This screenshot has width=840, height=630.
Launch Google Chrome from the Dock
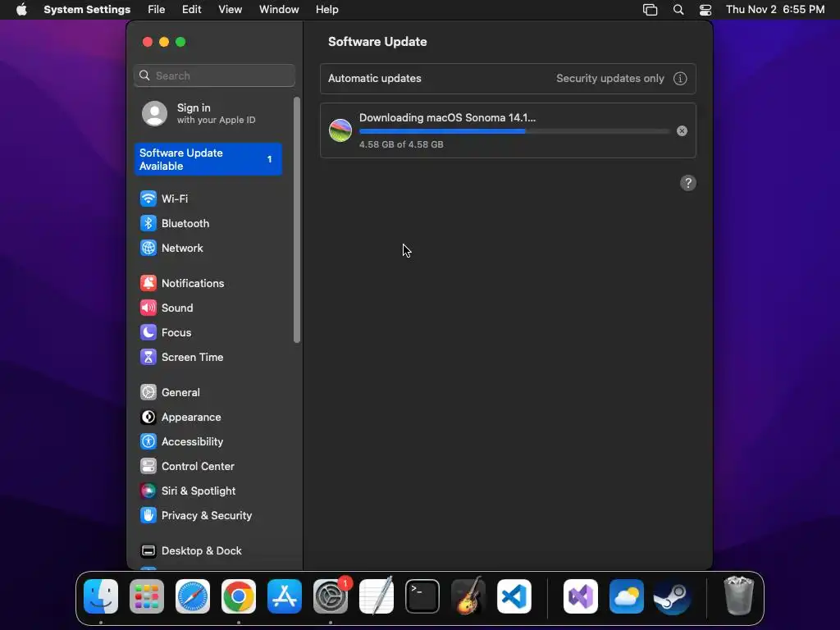[239, 596]
